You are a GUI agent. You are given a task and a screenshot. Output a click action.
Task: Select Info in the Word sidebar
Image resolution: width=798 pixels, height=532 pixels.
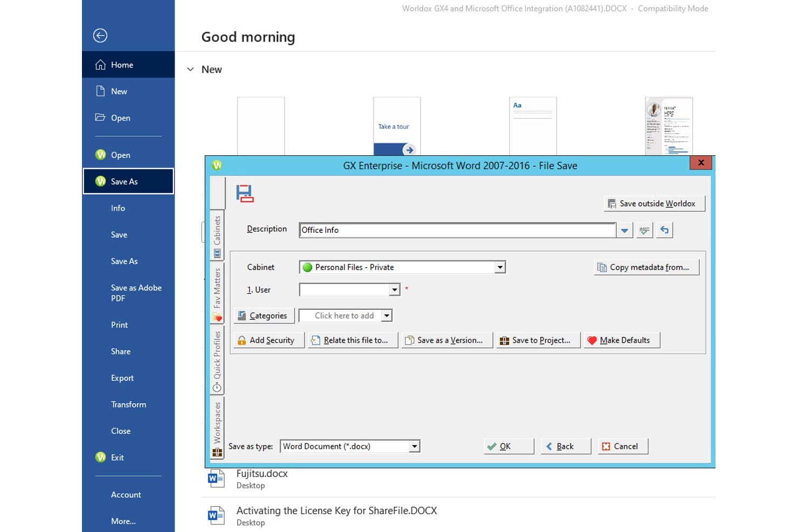coord(128,208)
